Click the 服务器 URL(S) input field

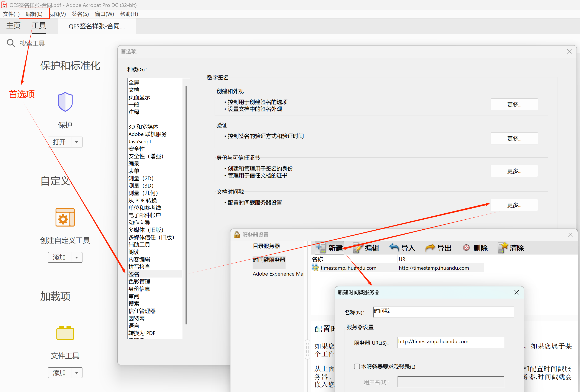click(450, 342)
